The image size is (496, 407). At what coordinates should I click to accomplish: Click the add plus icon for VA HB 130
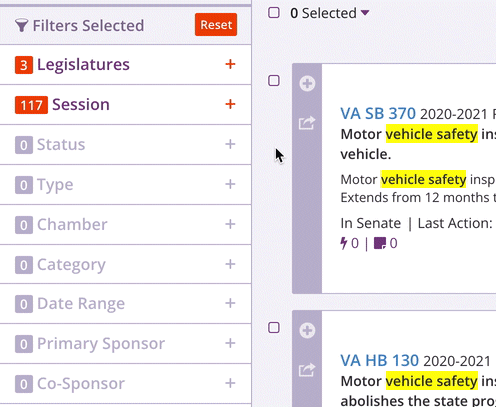pos(307,330)
